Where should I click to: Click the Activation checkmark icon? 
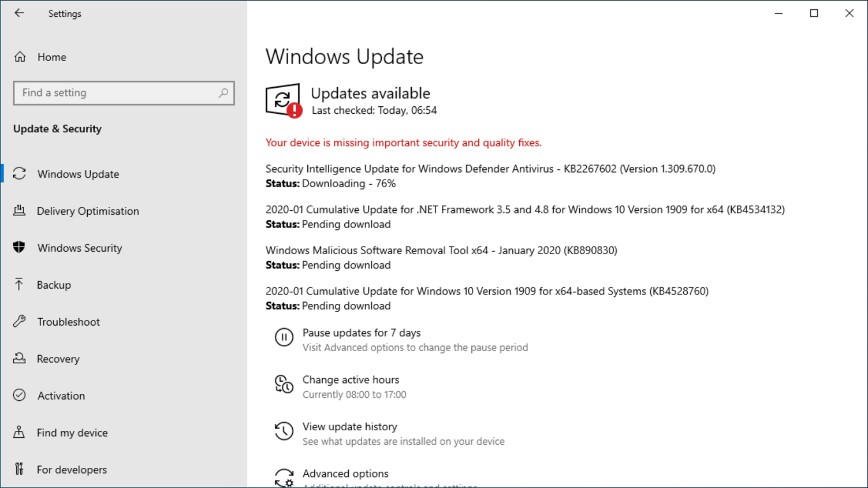20,395
